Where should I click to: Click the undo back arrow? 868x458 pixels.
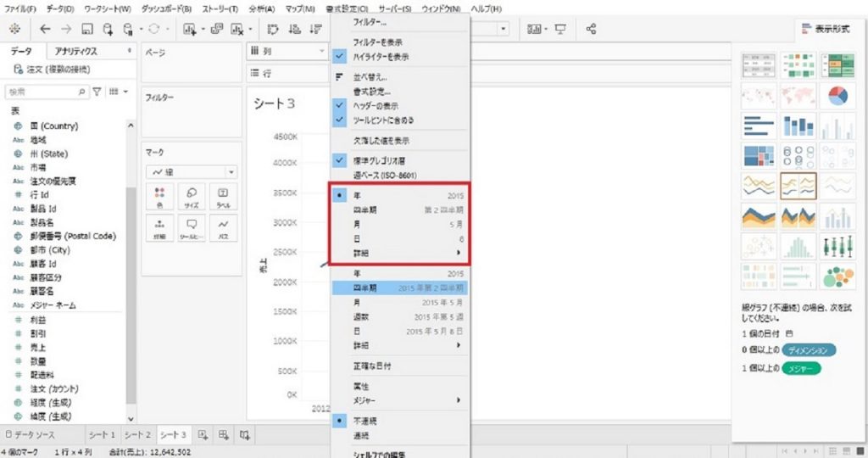(x=46, y=29)
